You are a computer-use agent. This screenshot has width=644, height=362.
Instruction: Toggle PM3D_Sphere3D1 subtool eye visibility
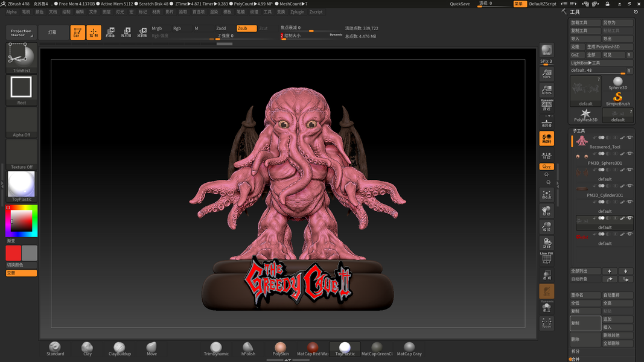[x=630, y=153]
